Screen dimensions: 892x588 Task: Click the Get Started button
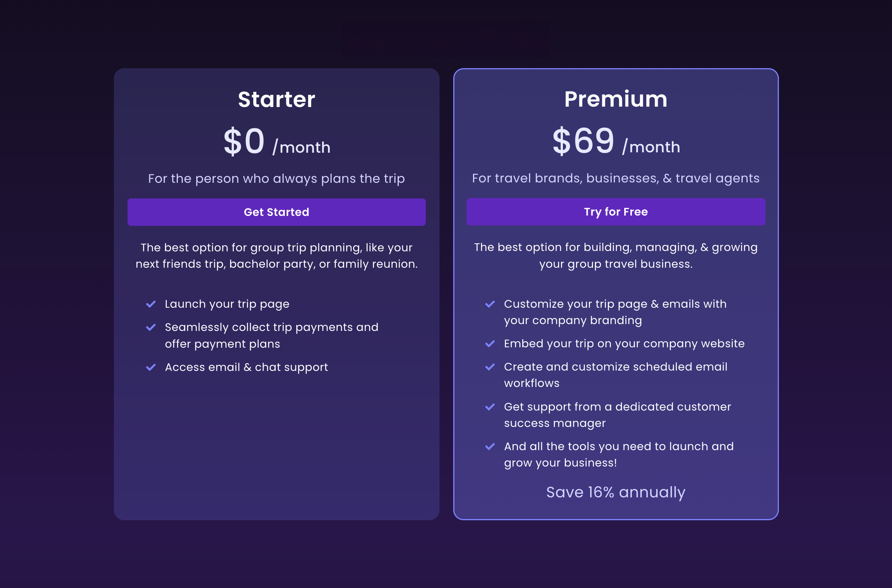click(x=276, y=212)
